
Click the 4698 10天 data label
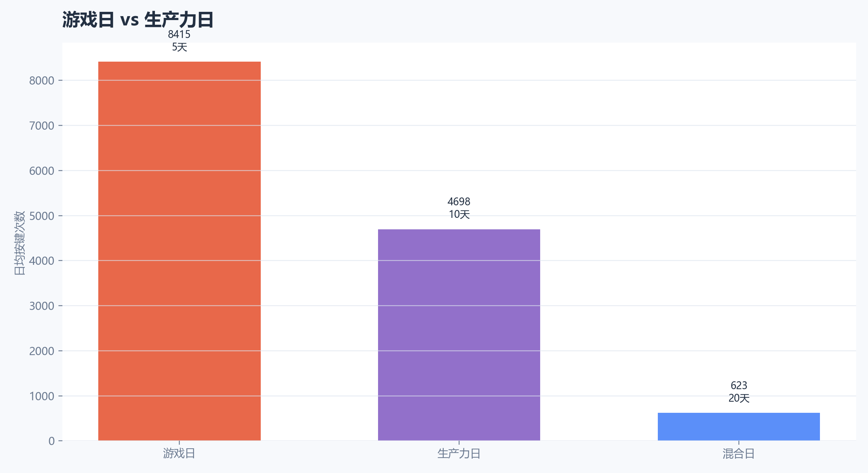pyautogui.click(x=459, y=208)
